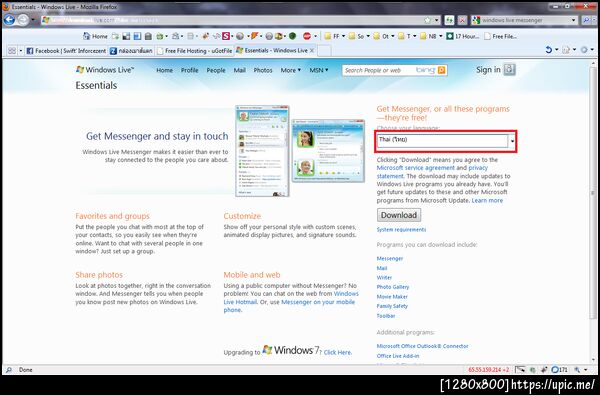
Task: Open the System requirements link
Action: point(401,230)
